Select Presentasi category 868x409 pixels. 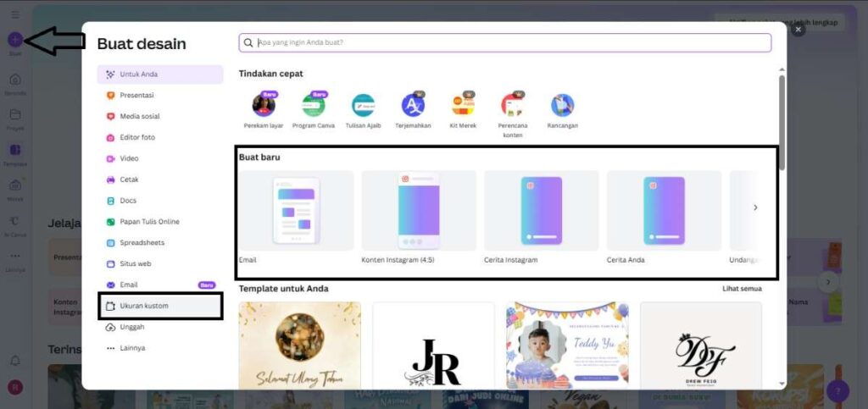tap(160, 95)
